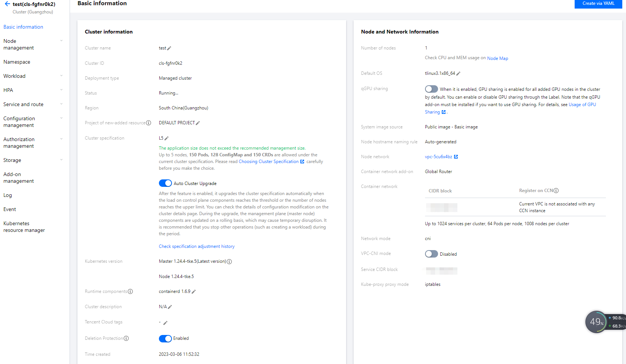The height and width of the screenshot is (364, 626).
Task: Click the Create via YAML button
Action: (x=598, y=4)
